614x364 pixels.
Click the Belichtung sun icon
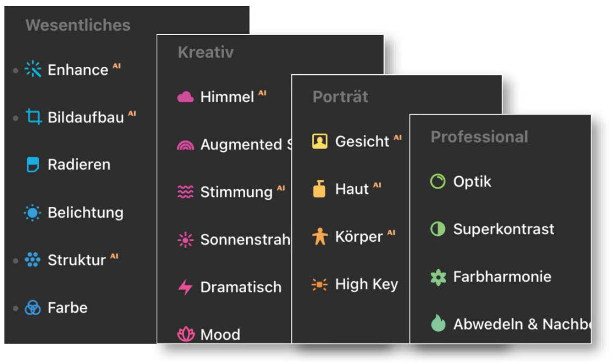coord(33,213)
